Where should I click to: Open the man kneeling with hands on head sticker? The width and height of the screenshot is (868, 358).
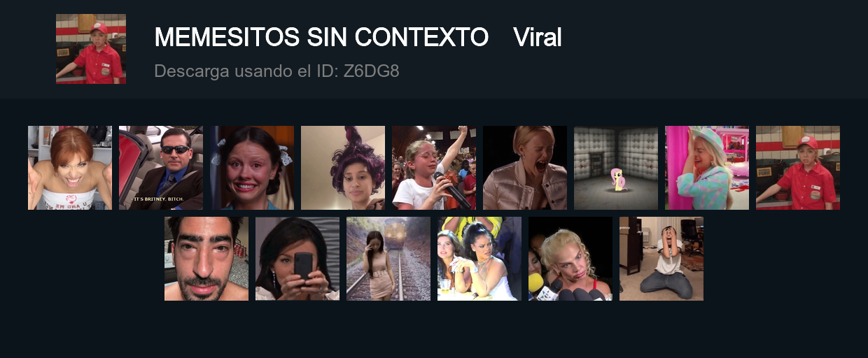pos(661,259)
